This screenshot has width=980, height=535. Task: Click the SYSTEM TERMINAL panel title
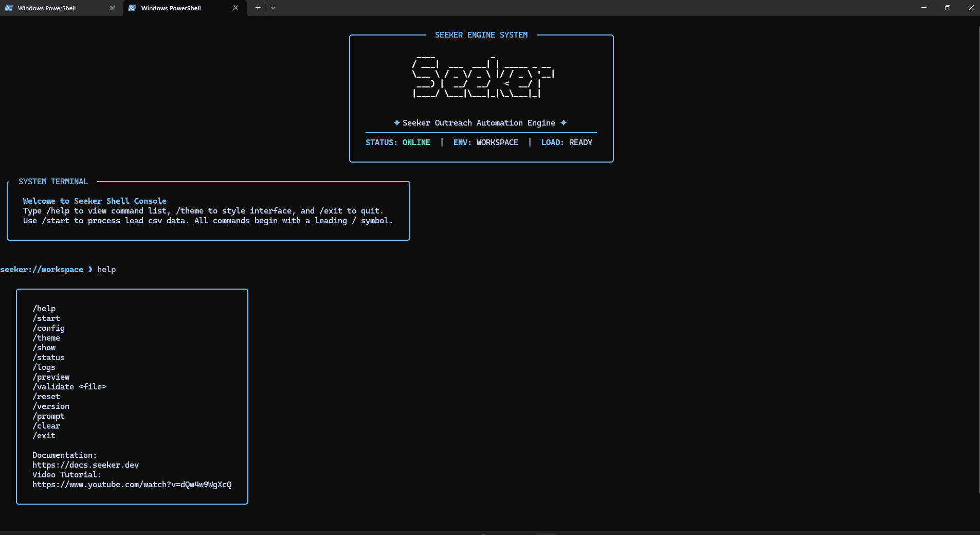tap(53, 182)
